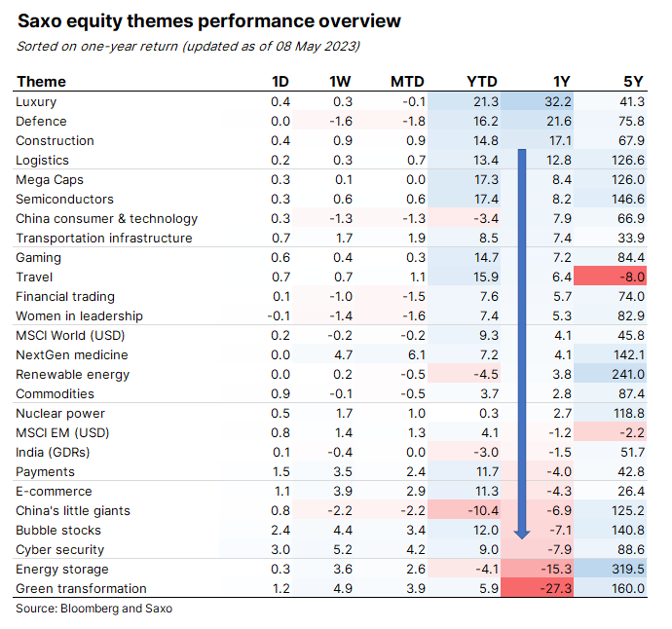Select the Theme column header
The height and width of the screenshot is (629, 672).
click(42, 82)
